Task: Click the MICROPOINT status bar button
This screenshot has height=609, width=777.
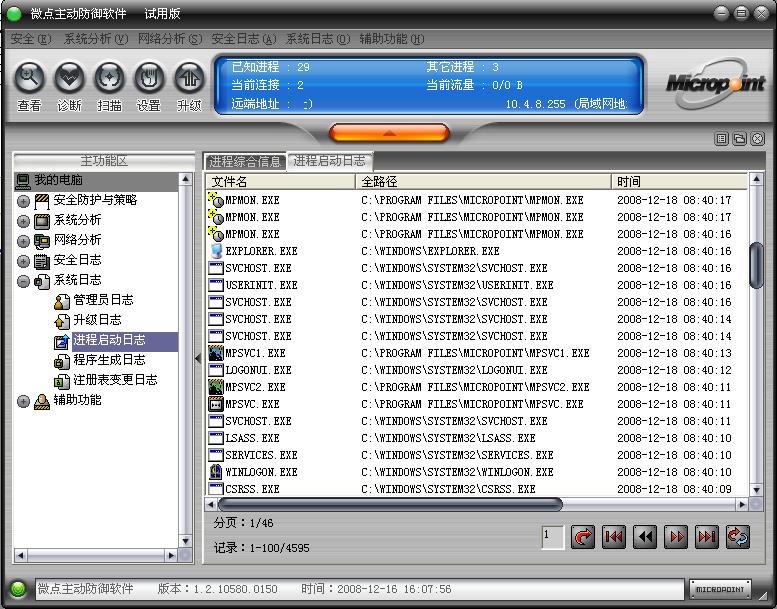Action: click(720, 589)
